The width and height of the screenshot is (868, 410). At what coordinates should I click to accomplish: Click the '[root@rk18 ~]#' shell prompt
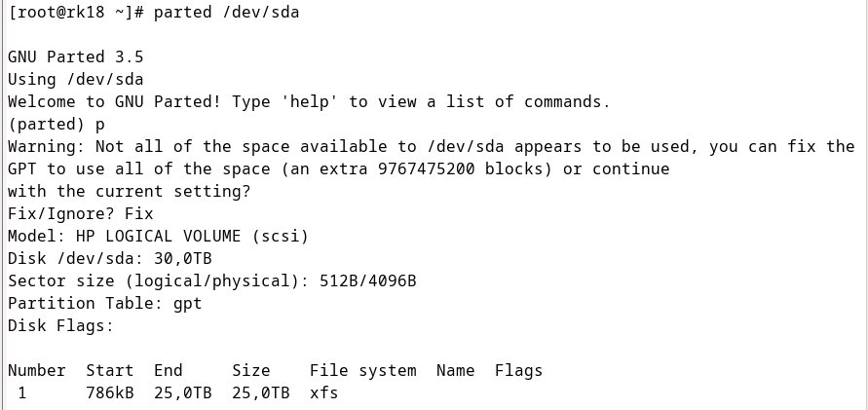(x=76, y=12)
